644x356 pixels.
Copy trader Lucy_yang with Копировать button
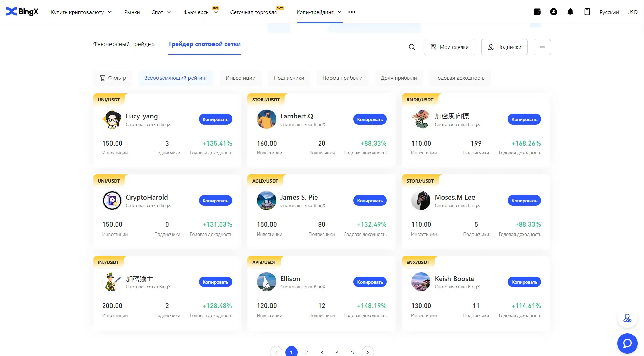point(215,119)
